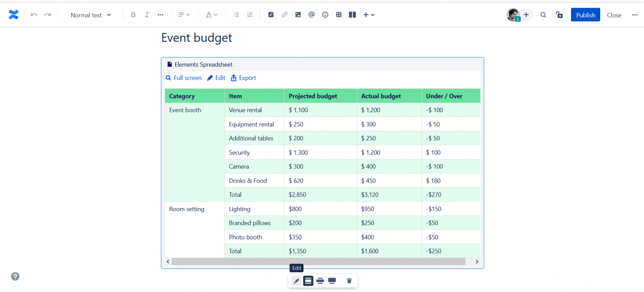Insert an image into the page
Image resolution: width=644 pixels, height=292 pixels.
coord(298,15)
